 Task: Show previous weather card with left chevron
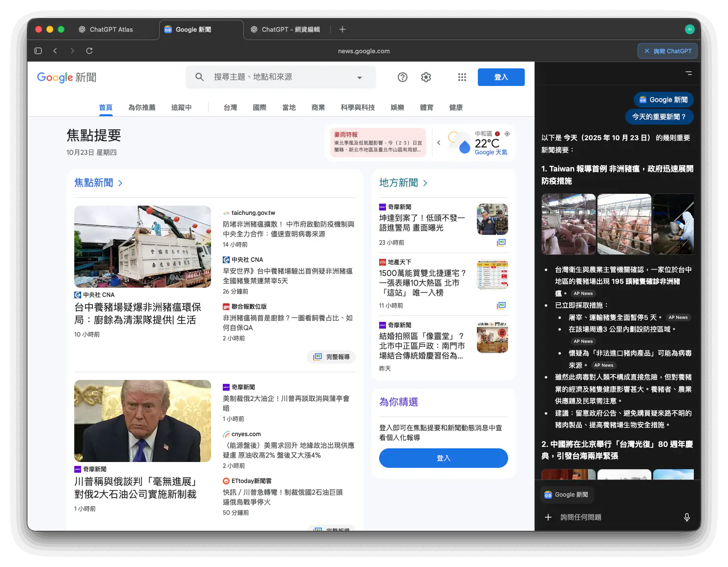click(x=439, y=143)
